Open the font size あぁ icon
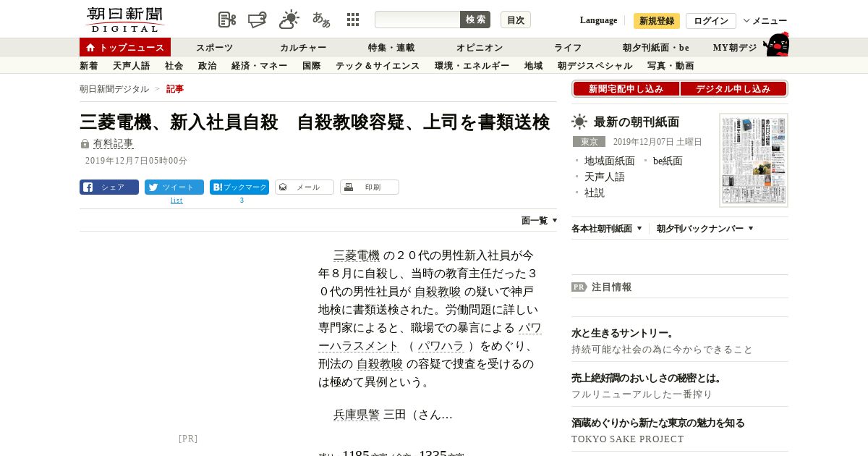This screenshot has height=456, width=868. tap(321, 20)
